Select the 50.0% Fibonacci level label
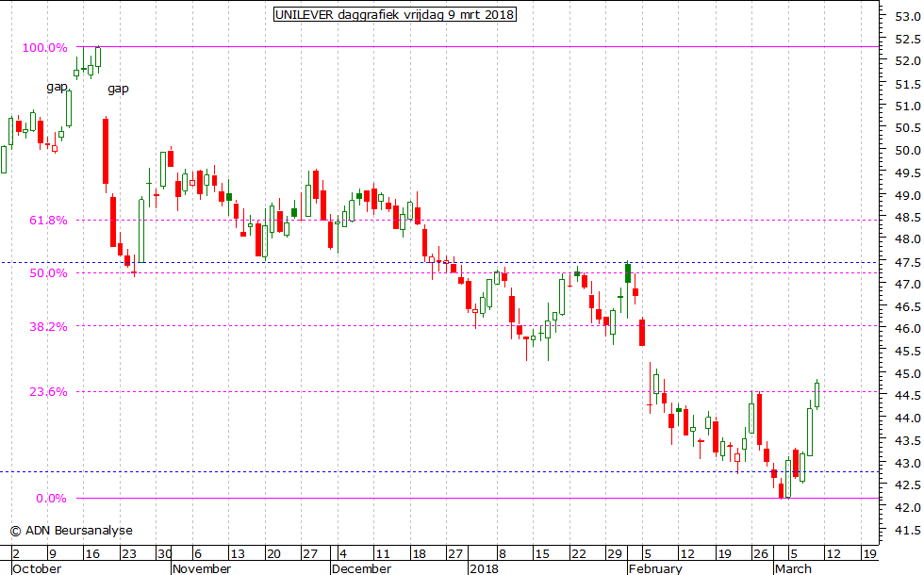The height and width of the screenshot is (575, 924). 48,272
